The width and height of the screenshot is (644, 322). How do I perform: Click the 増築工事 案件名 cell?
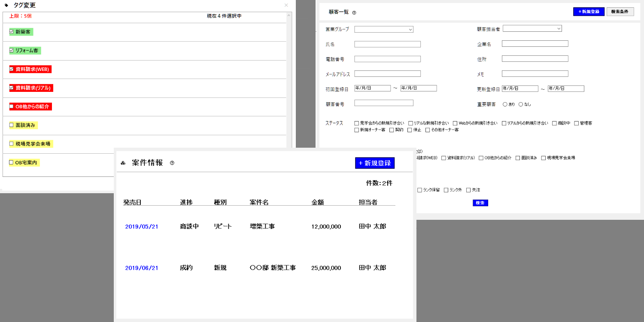click(x=262, y=226)
